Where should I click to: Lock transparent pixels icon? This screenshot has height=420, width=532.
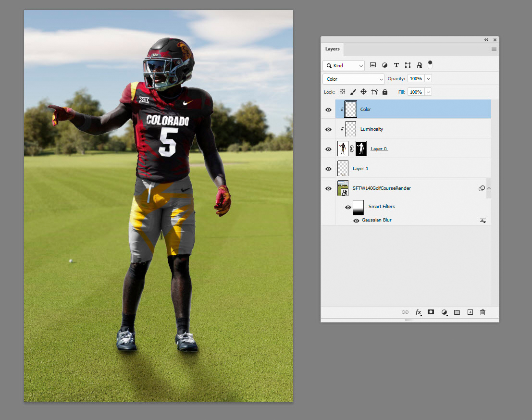342,92
